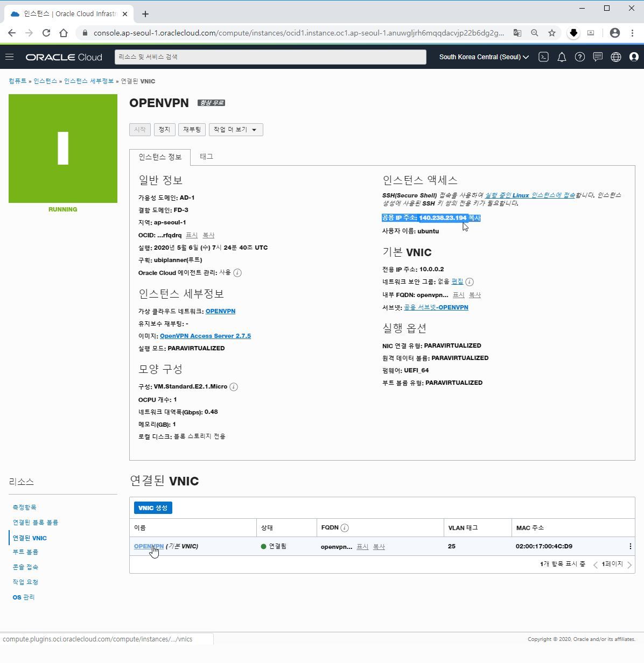Select 연결된 블록 볼륨 in resources list
The width and height of the screenshot is (644, 663).
tap(36, 523)
